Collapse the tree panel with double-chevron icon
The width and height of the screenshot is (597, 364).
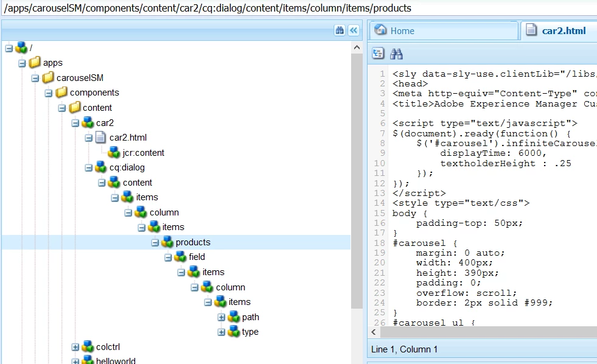(x=354, y=30)
